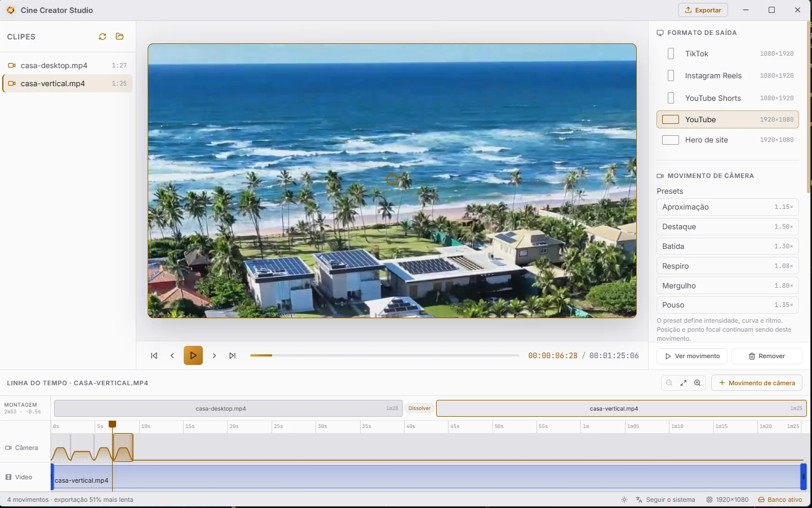The width and height of the screenshot is (812, 508).
Task: Apply the Destaque preset
Action: click(x=727, y=227)
